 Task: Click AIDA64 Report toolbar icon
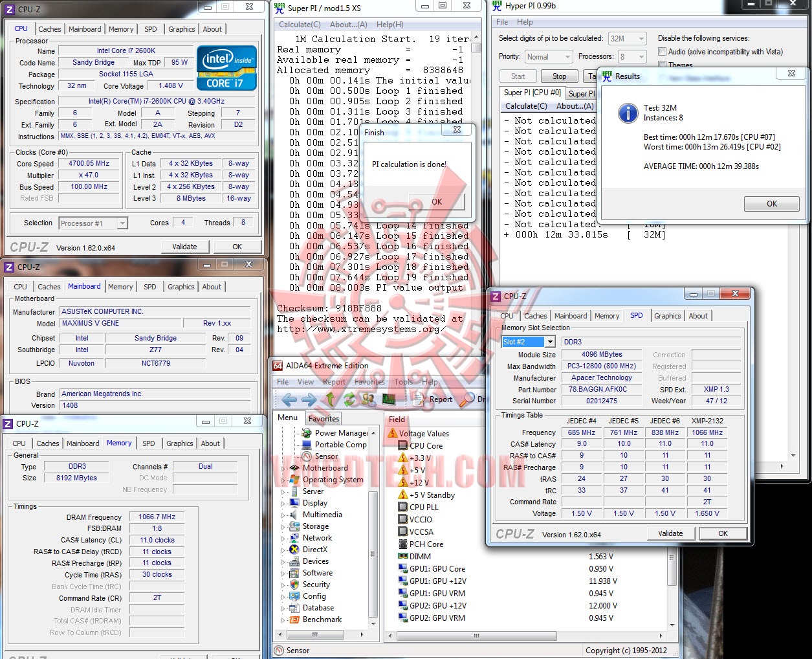(421, 399)
